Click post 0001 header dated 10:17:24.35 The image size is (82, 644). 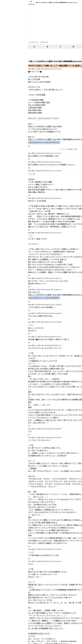[x=45, y=69]
